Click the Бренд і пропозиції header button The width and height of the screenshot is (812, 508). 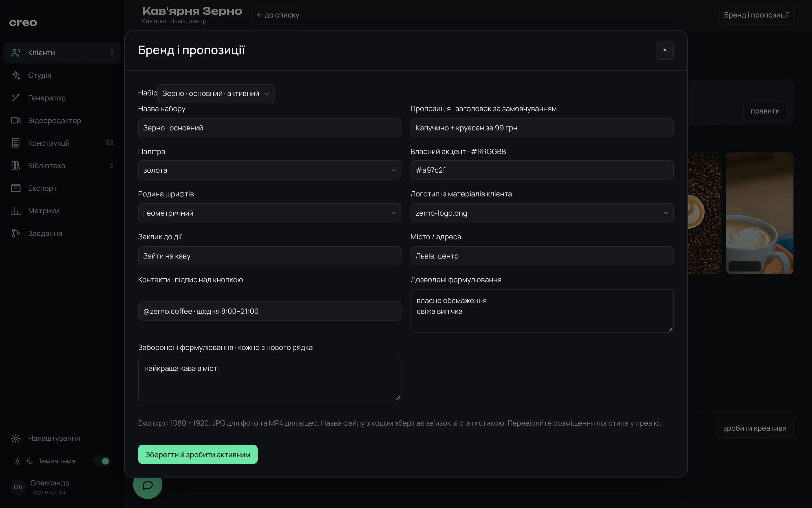[756, 15]
